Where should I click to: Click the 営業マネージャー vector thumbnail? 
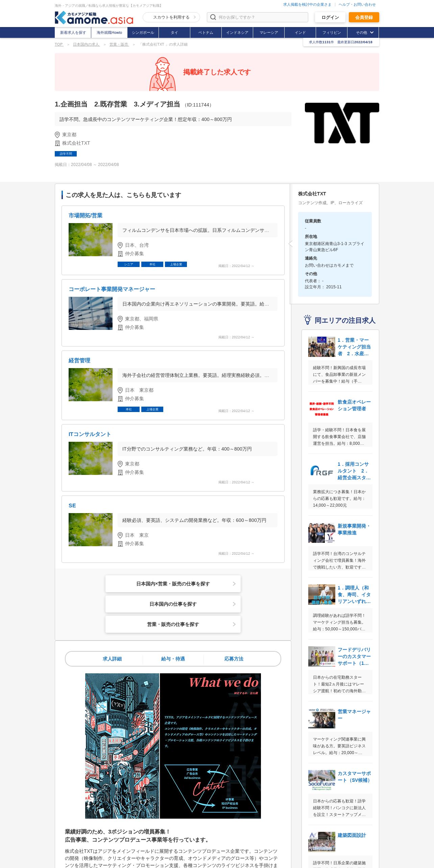click(322, 718)
